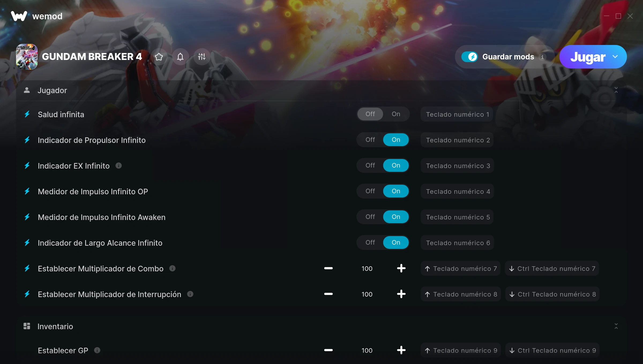The width and height of the screenshot is (643, 364).
Task: Show info for Establecer Multiplicador de Combo
Action: click(173, 268)
